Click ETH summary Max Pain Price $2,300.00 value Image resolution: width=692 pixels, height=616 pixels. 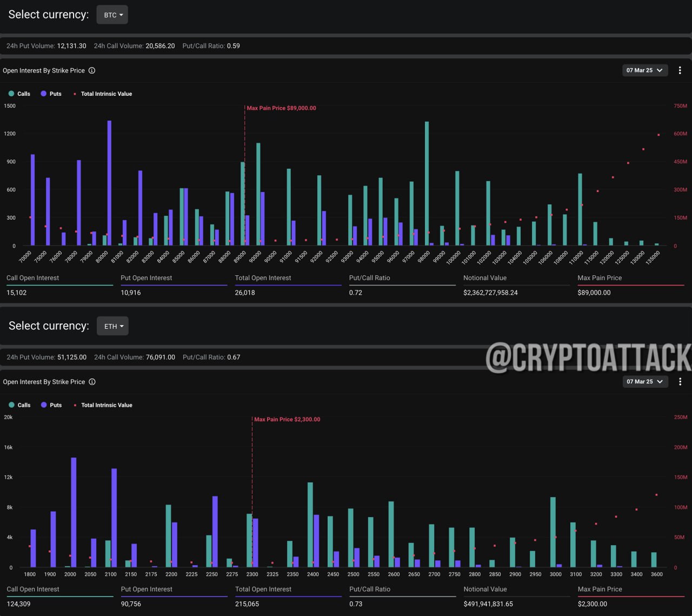[x=593, y=604]
